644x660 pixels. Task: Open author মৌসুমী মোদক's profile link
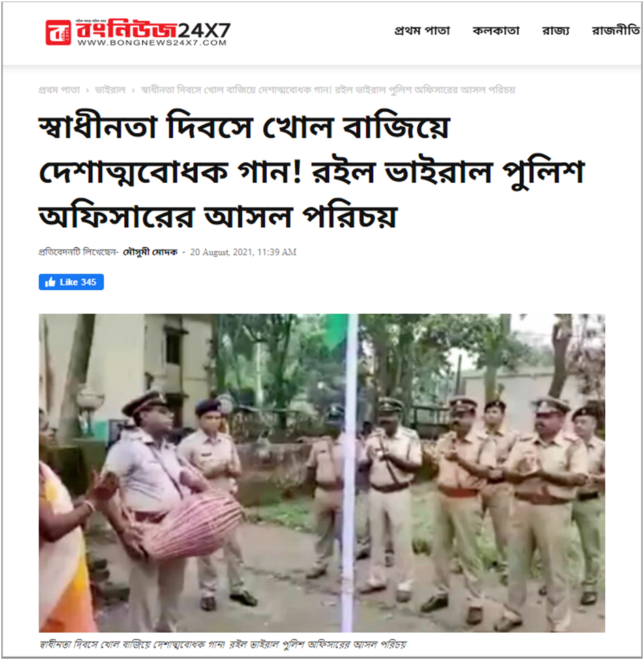pos(150,252)
